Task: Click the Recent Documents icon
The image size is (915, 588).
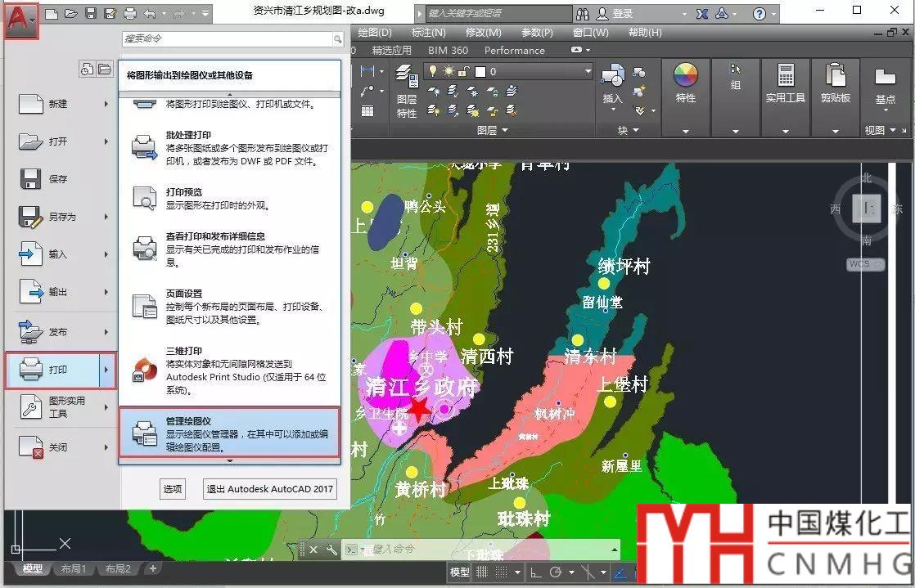Action: 88,70
